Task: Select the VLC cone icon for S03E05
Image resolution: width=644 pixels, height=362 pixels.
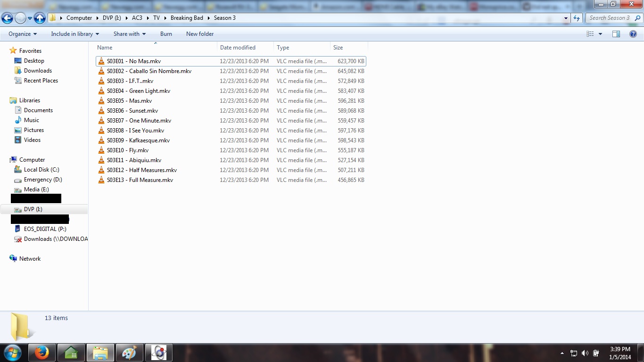Action: pyautogui.click(x=101, y=101)
